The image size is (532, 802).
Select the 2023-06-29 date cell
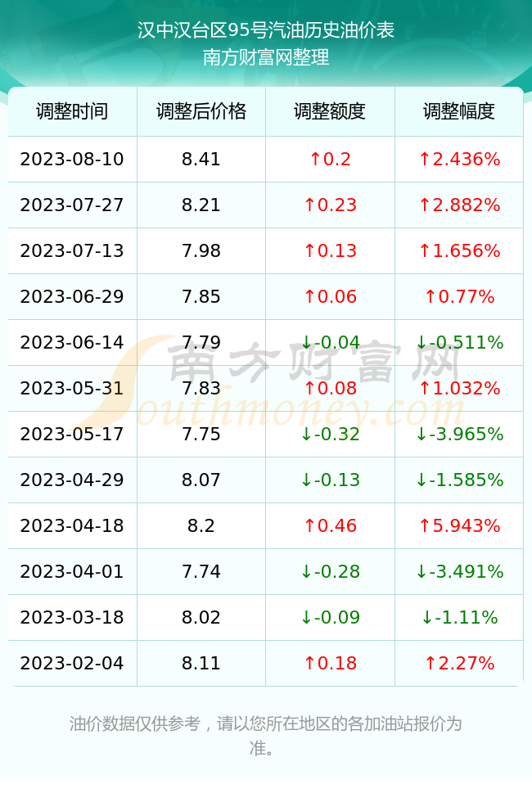click(x=72, y=296)
